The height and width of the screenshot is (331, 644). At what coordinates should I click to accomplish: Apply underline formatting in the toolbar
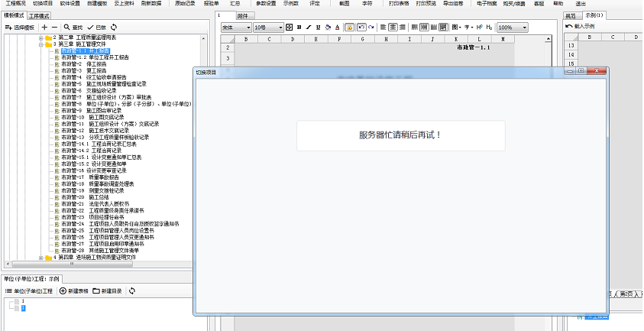point(318,28)
